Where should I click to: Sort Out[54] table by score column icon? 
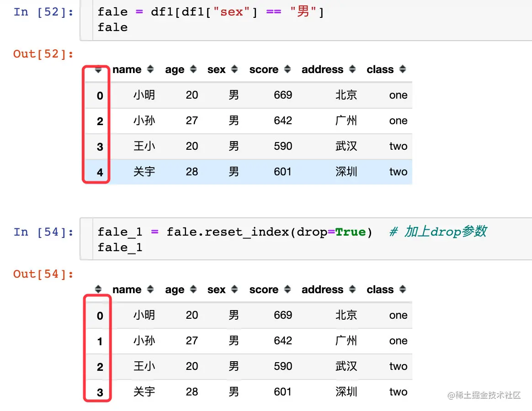[287, 289]
